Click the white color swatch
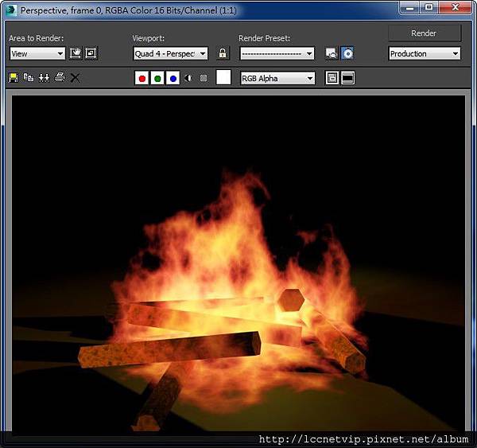This screenshot has width=477, height=448. (223, 78)
